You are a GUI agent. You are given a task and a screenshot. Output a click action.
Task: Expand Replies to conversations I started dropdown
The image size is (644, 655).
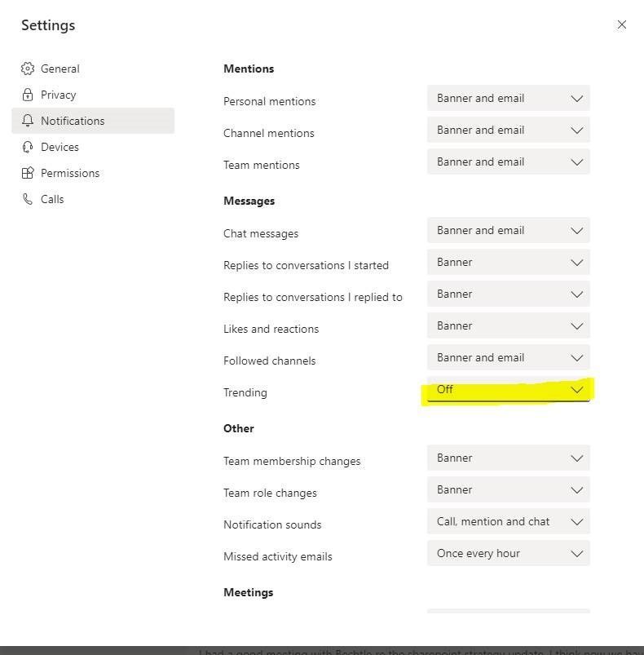[509, 262]
